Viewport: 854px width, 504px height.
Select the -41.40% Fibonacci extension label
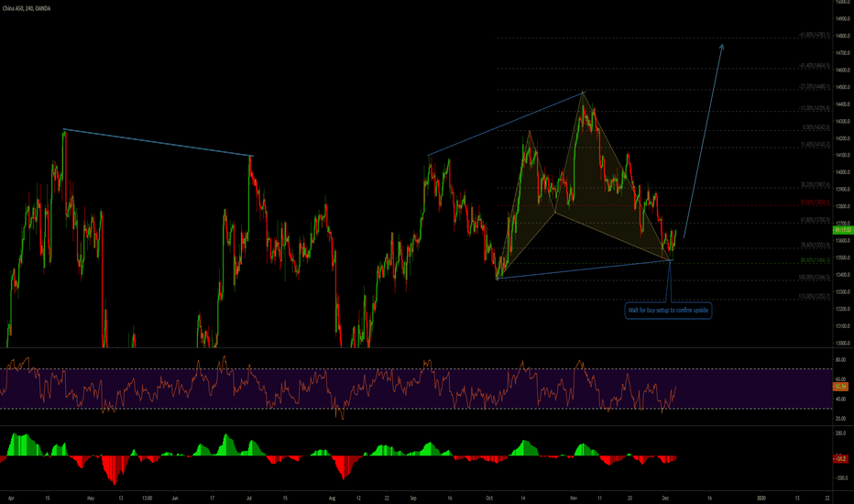point(815,65)
